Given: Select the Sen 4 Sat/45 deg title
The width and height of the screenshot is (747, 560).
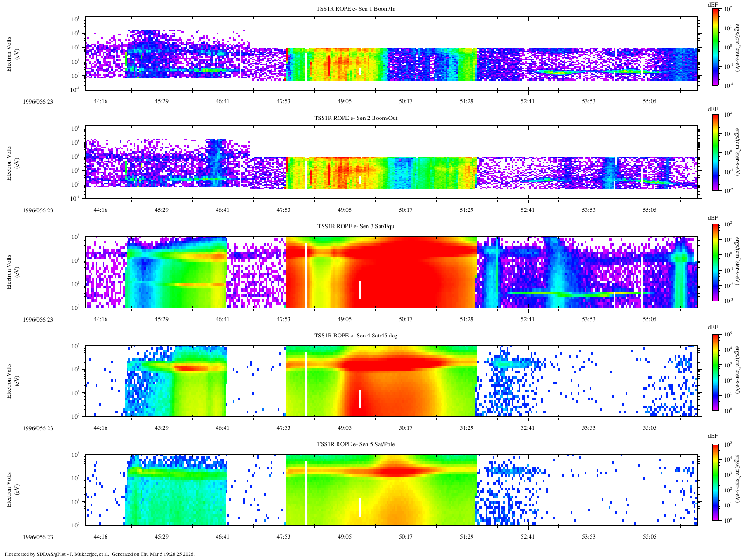Looking at the screenshot, I should 356,336.
